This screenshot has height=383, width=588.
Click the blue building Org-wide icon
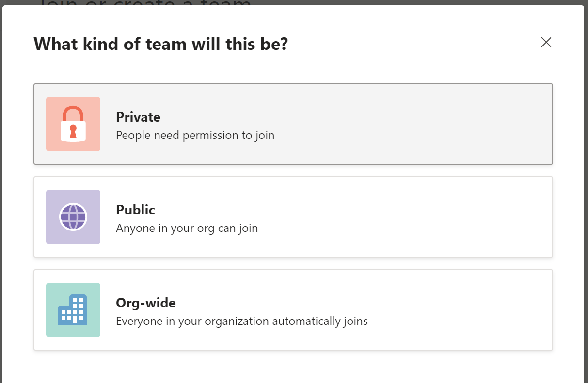click(x=72, y=309)
